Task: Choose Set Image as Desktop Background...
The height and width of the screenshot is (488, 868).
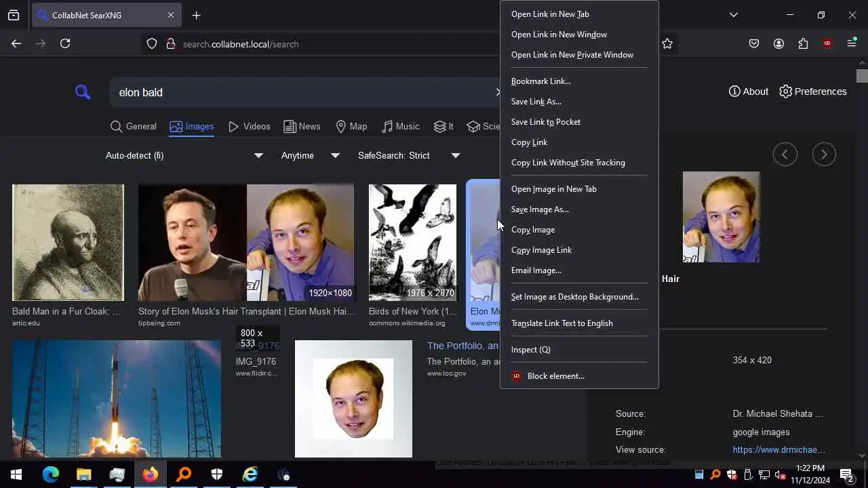Action: (x=579, y=297)
